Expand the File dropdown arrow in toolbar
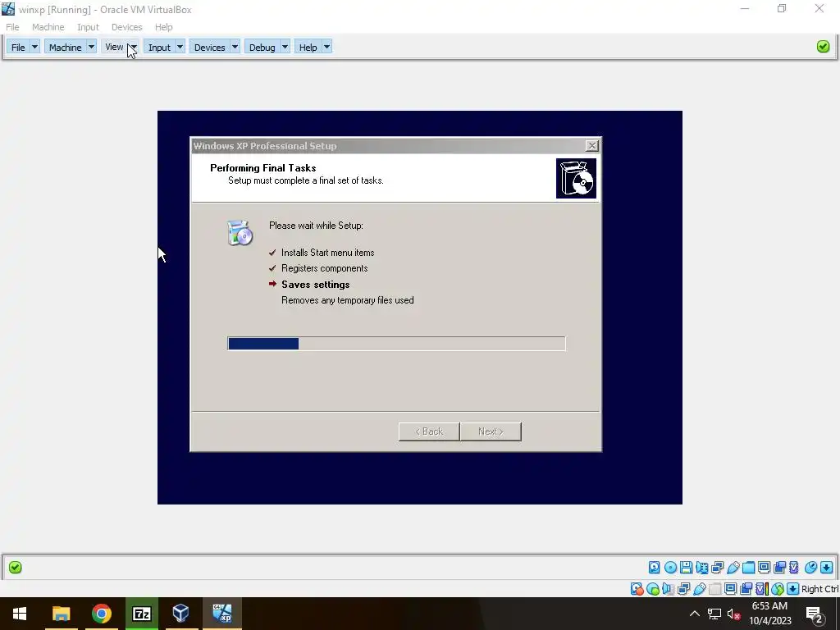Screen dimensions: 840x630 (x=34, y=47)
